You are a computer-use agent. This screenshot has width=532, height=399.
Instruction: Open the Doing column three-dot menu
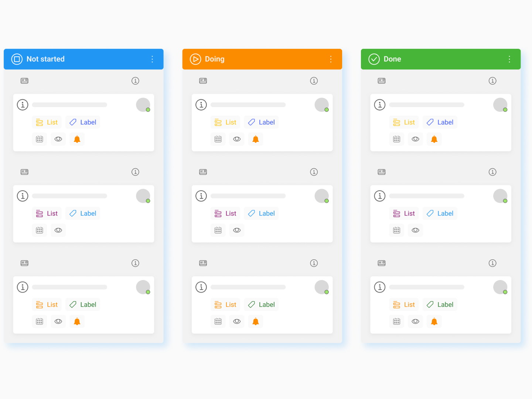[x=331, y=59]
